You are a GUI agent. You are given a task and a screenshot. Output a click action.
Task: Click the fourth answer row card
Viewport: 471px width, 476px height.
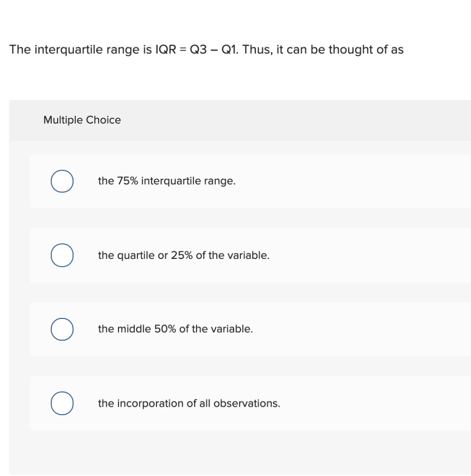point(251,403)
